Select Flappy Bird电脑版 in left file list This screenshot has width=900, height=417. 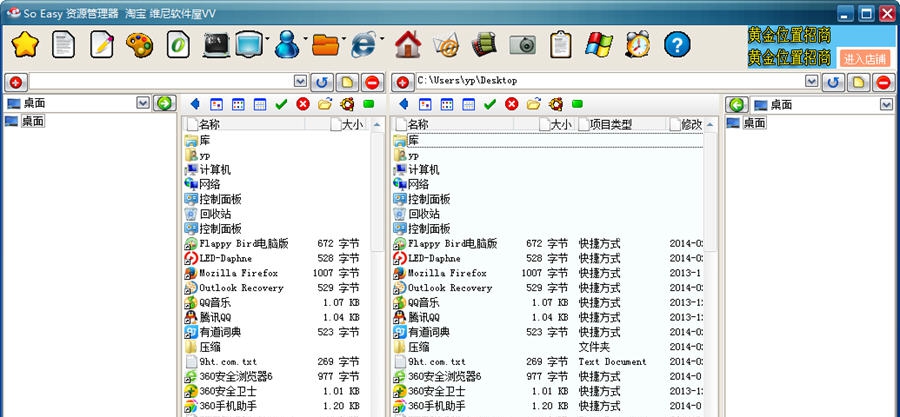coord(243,243)
